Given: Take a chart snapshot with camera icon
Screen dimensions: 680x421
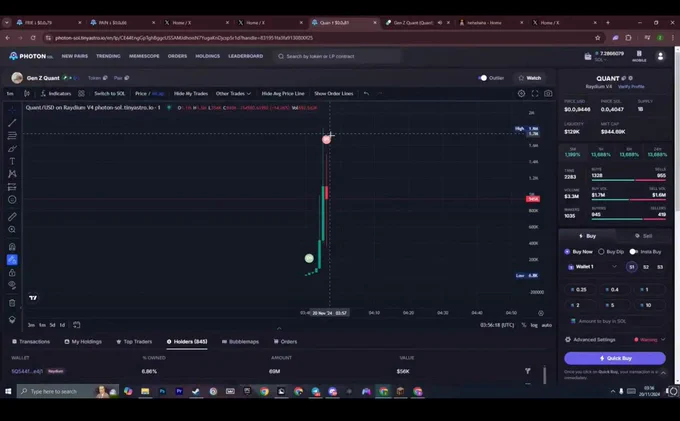Looking at the screenshot, I should tap(548, 93).
